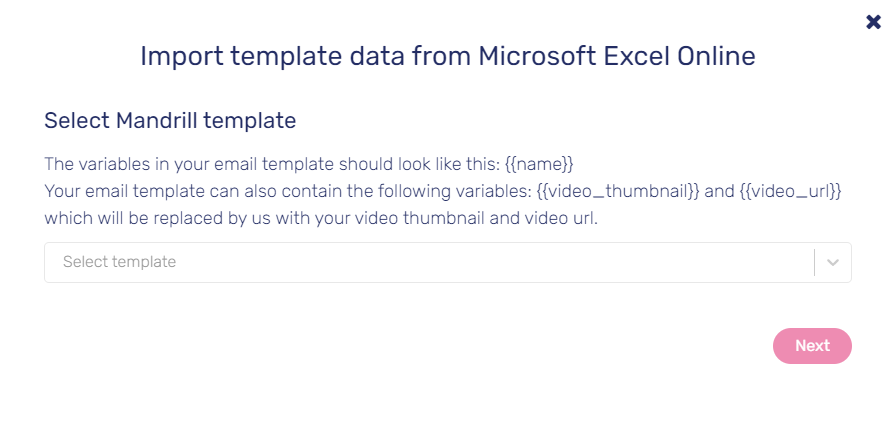Viewport: 894px width, 425px height.
Task: Click the {{name}} variable example
Action: click(539, 165)
